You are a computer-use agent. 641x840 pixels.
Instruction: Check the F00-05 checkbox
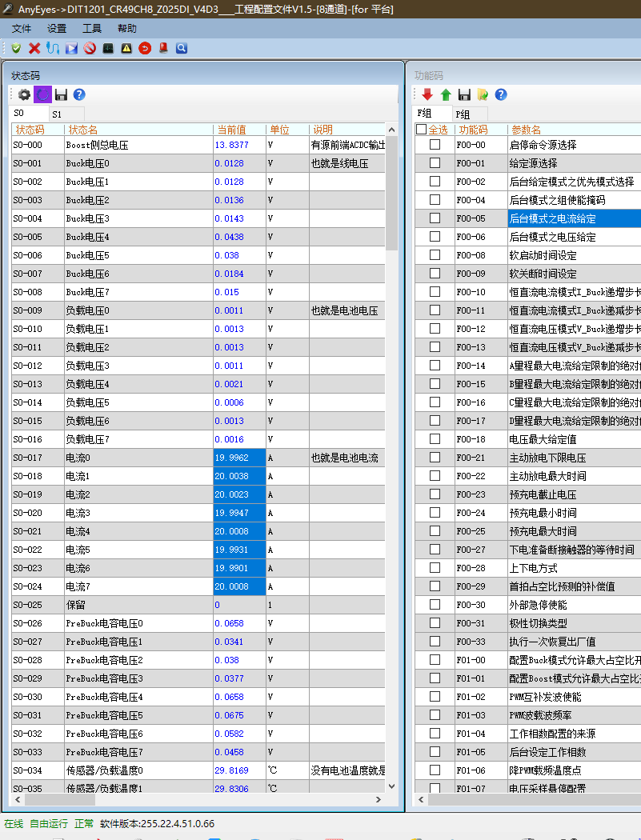click(x=435, y=218)
